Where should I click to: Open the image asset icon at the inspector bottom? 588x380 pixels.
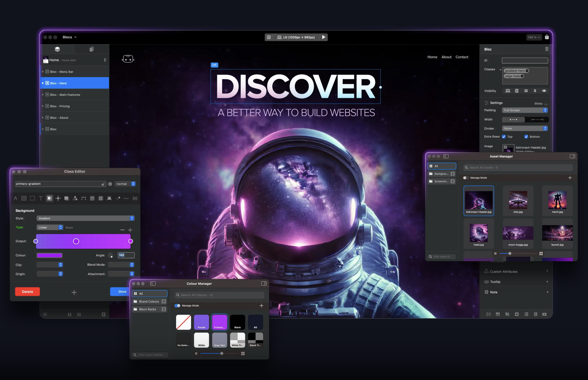tap(498, 314)
